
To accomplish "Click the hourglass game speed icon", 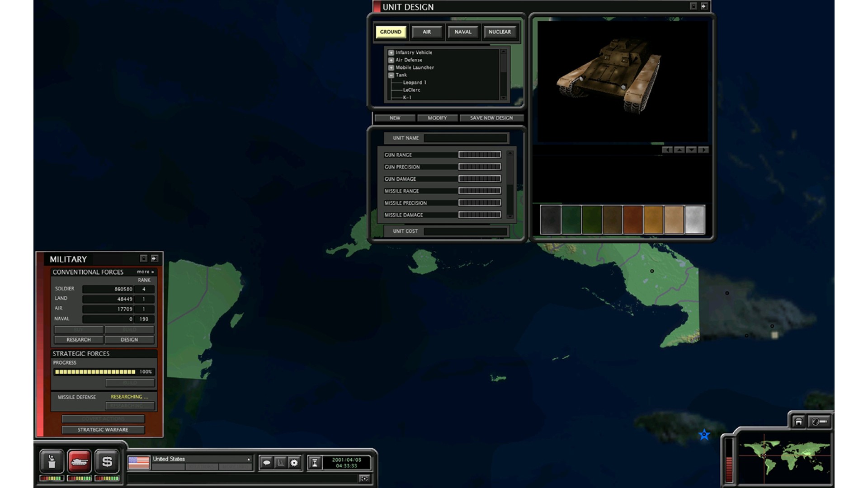I will coord(315,463).
